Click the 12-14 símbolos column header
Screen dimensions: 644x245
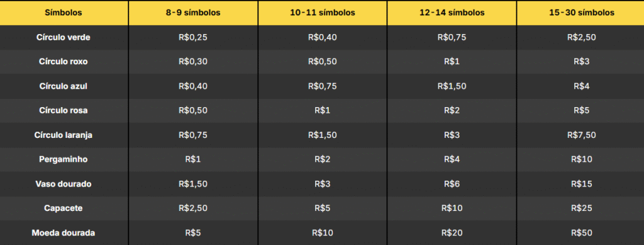(452, 13)
